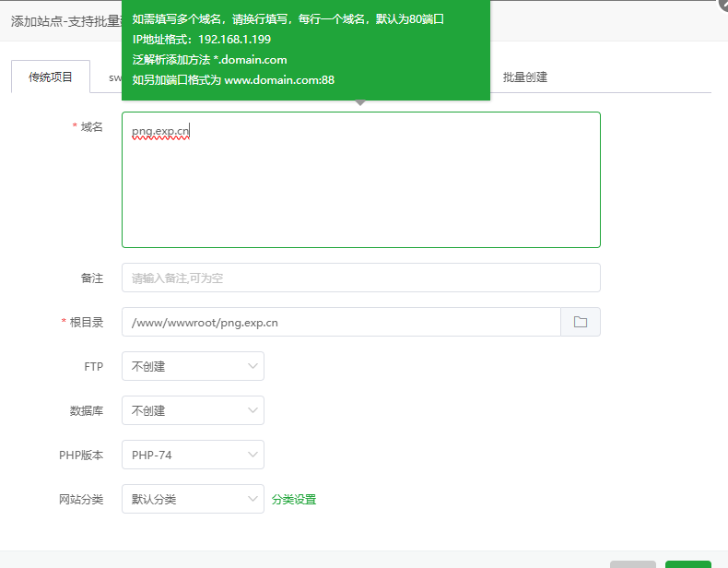
Task: Expand the 网站分类 dropdown showing 默认分类
Action: tap(193, 499)
